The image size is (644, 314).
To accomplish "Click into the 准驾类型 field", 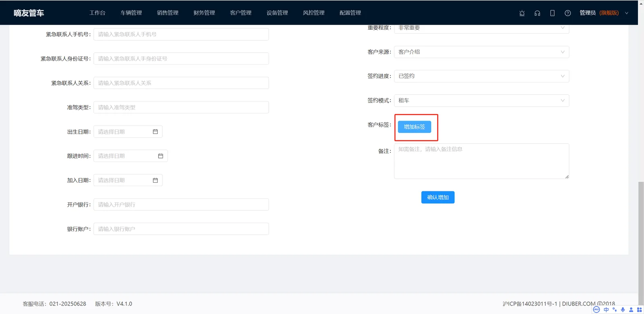I will pos(181,107).
